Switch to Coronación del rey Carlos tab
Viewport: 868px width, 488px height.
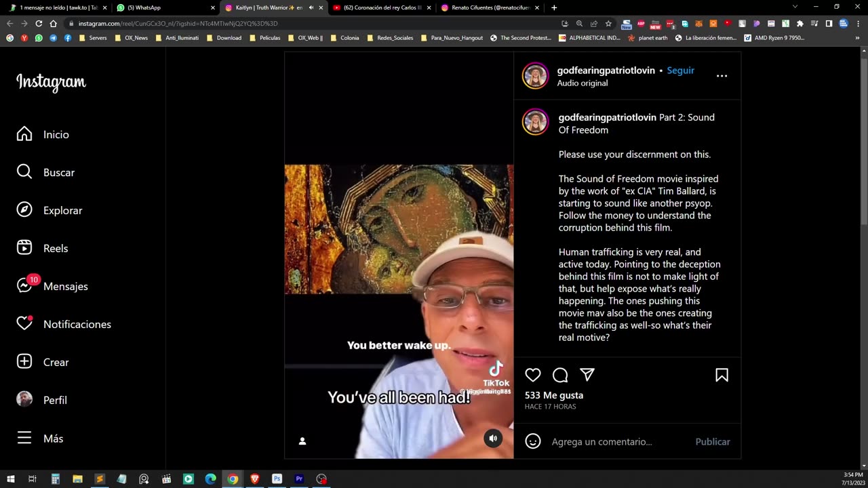click(381, 7)
